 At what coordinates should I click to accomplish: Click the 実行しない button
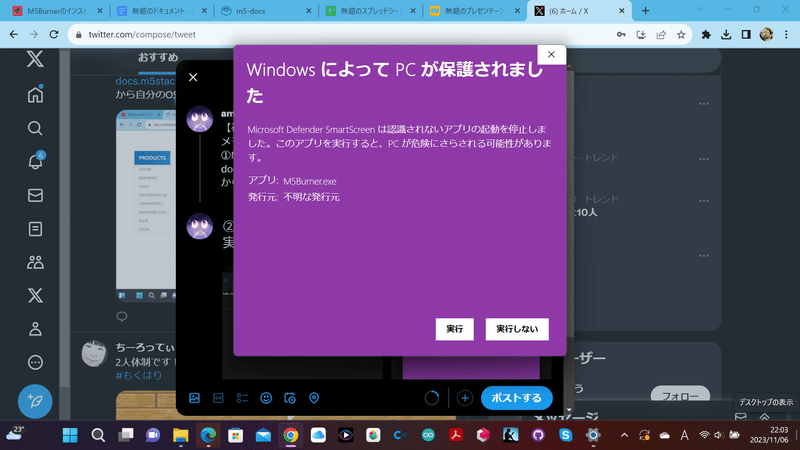[517, 329]
